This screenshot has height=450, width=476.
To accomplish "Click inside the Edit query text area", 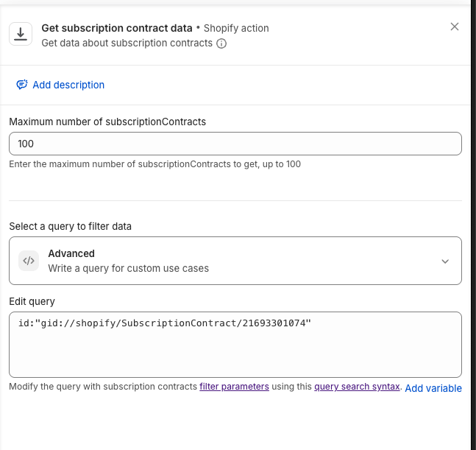I will point(235,345).
